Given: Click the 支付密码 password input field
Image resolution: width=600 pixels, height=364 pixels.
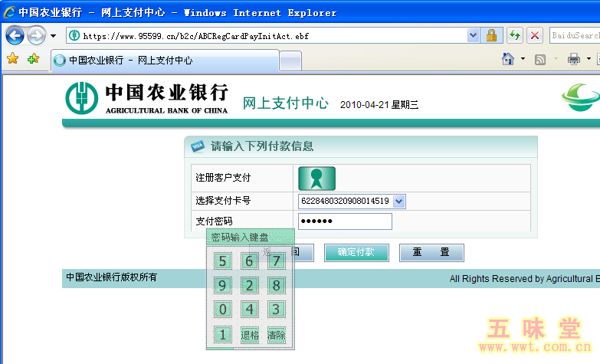Looking at the screenshot, I should 345,221.
